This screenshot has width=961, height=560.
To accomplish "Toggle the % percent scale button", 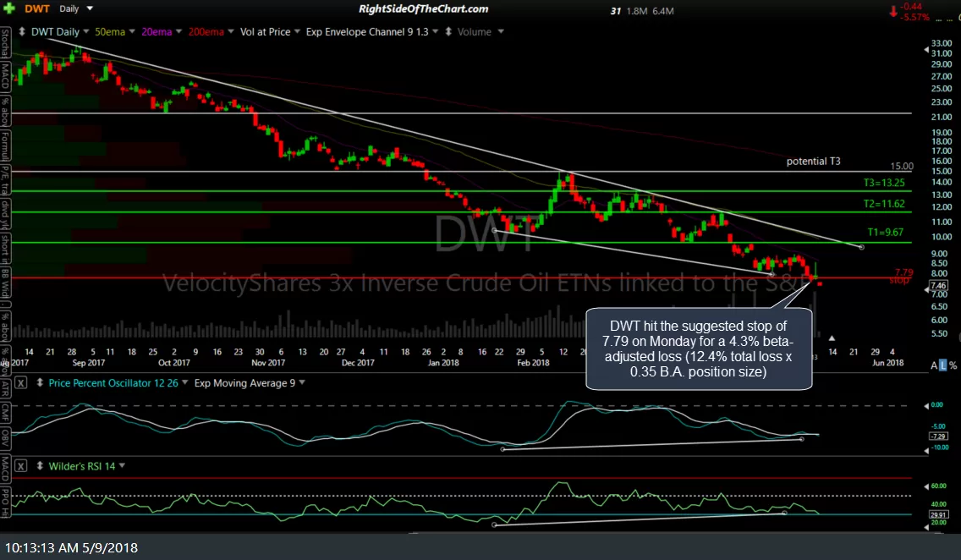I will (953, 365).
